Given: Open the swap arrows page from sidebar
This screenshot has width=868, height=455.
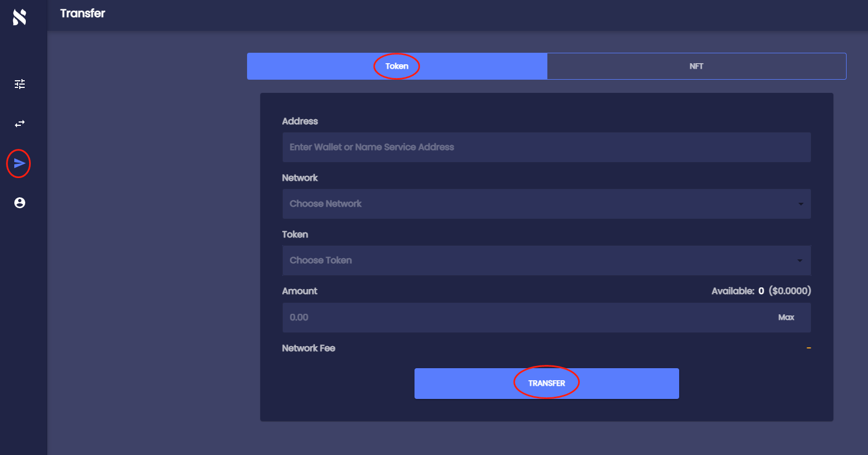Looking at the screenshot, I should pos(20,124).
